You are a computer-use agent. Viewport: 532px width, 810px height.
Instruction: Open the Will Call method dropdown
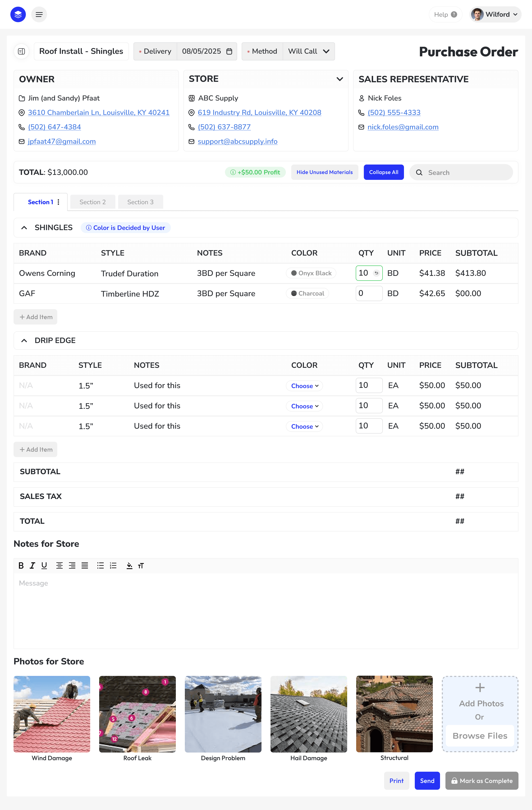click(x=309, y=51)
